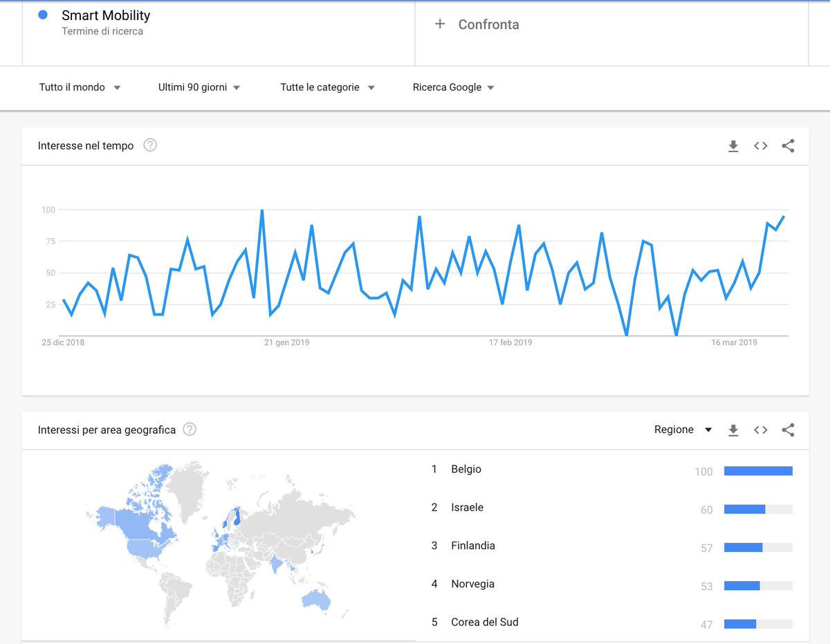Open the Ricerca Google search type dropdown

tap(454, 87)
